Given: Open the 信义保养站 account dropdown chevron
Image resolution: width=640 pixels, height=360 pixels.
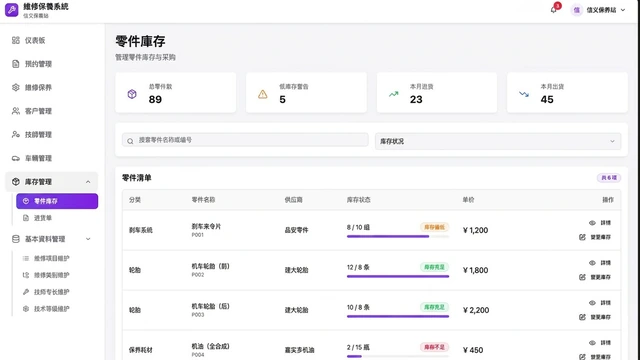Looking at the screenshot, I should pos(623,10).
